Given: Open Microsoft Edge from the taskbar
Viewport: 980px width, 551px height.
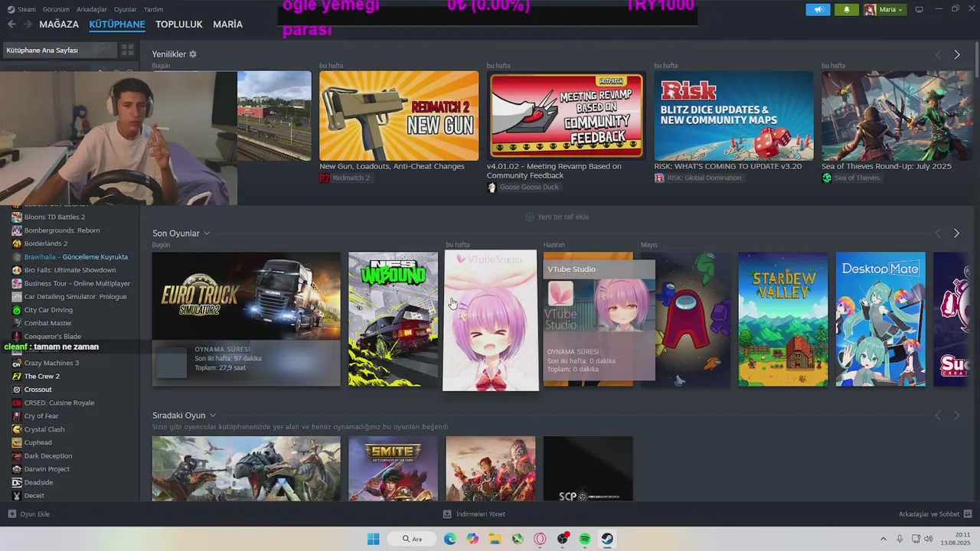Looking at the screenshot, I should pyautogui.click(x=450, y=539).
